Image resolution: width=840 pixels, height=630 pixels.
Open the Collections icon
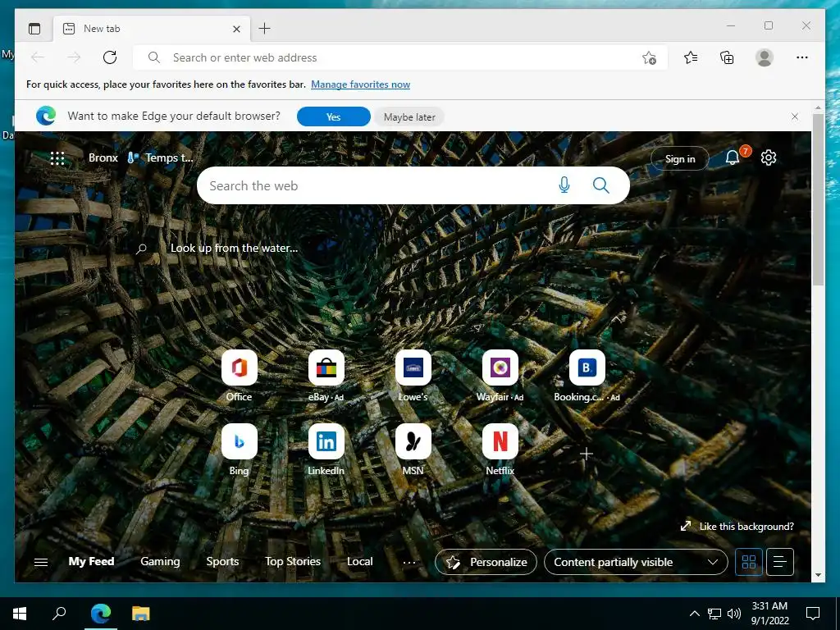click(727, 57)
